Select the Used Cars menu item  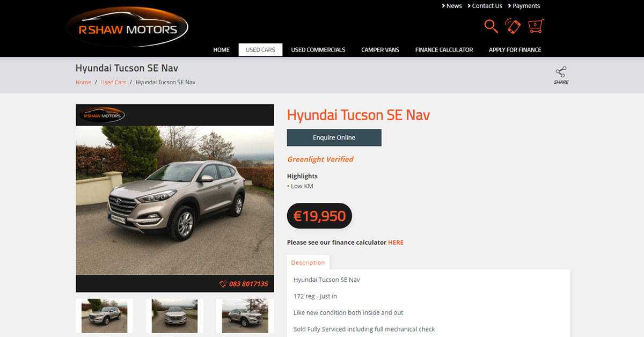tap(260, 50)
